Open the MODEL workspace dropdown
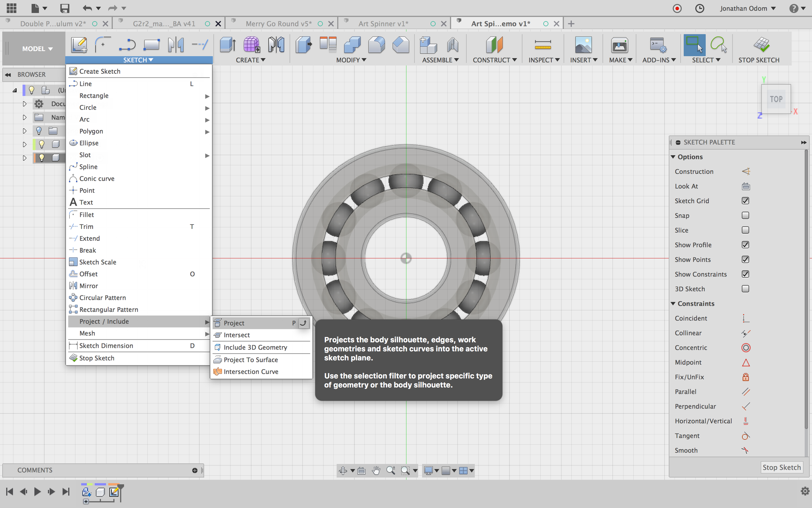 pos(37,49)
